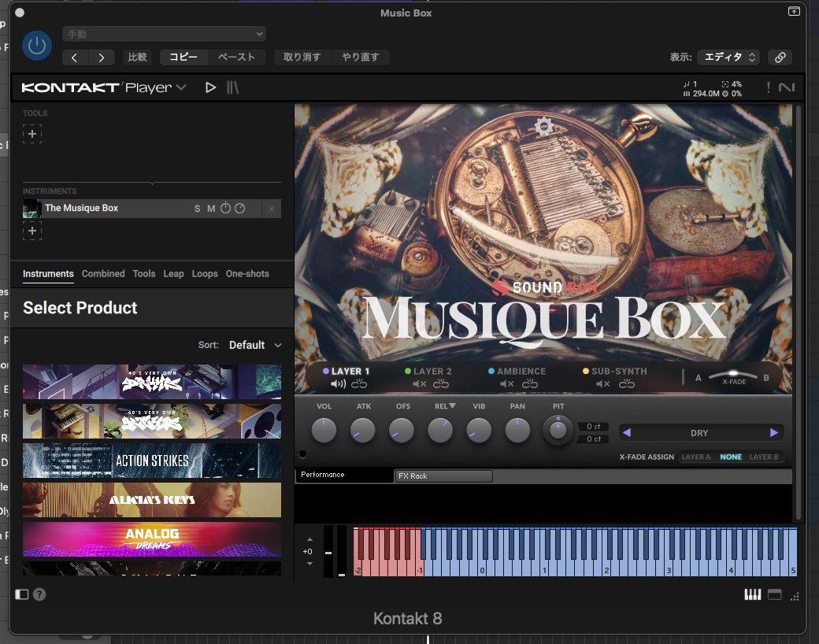Select previous preset left of DRY
This screenshot has height=644, width=819.
[x=628, y=433]
